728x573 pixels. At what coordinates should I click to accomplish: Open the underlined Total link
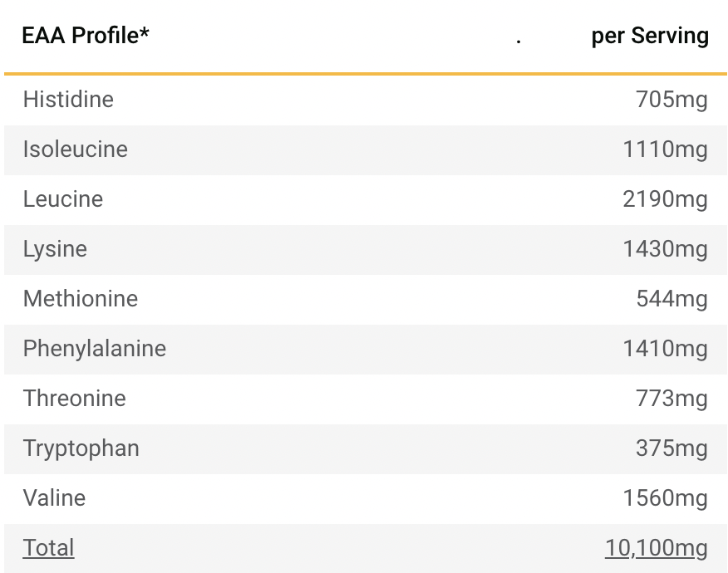tap(49, 548)
